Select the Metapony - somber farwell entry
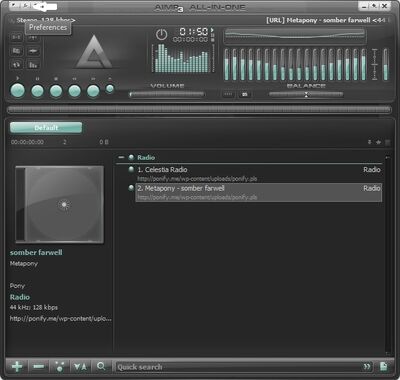This screenshot has height=380, width=400. click(x=258, y=192)
